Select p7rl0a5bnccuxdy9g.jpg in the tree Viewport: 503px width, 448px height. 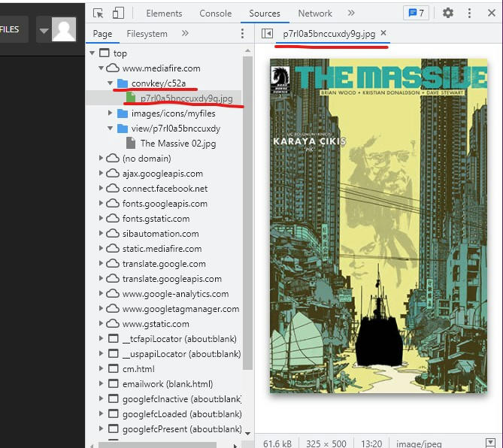tap(186, 98)
